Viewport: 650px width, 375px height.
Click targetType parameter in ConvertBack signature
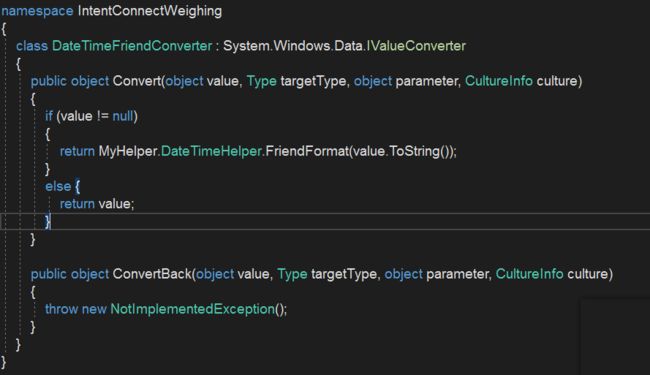344,274
